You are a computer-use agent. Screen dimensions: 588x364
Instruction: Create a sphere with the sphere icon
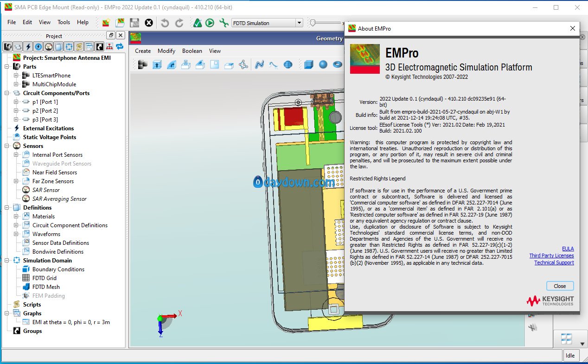[323, 64]
